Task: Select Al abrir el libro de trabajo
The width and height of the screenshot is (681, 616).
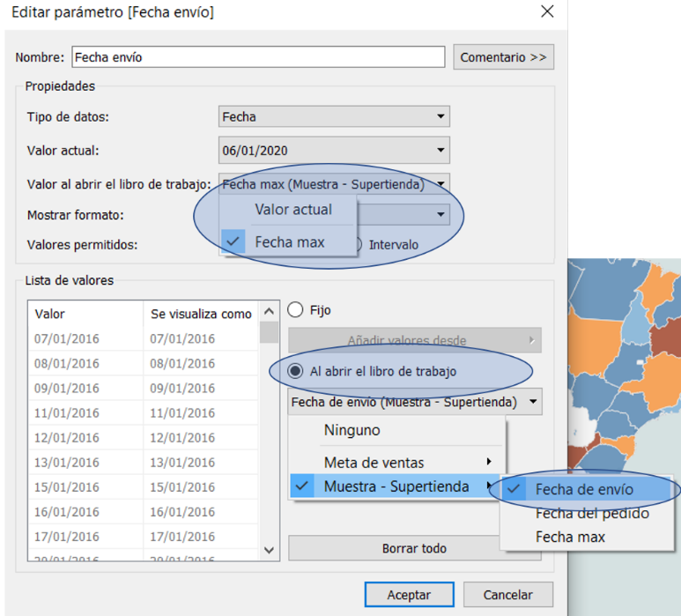Action: [297, 372]
